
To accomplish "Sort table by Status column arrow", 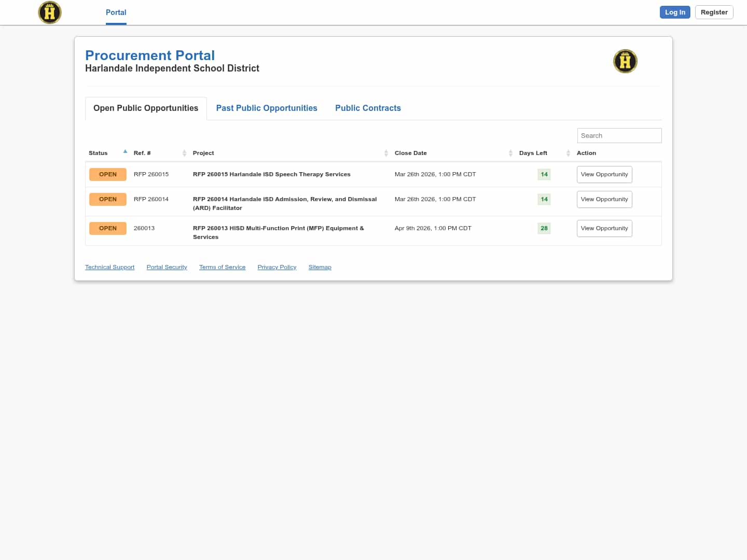I will click(125, 152).
